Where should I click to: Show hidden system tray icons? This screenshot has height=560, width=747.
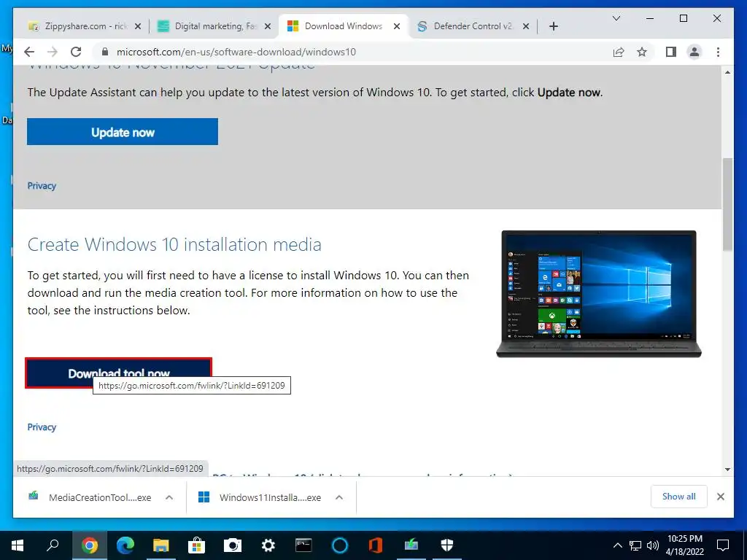[x=617, y=545]
